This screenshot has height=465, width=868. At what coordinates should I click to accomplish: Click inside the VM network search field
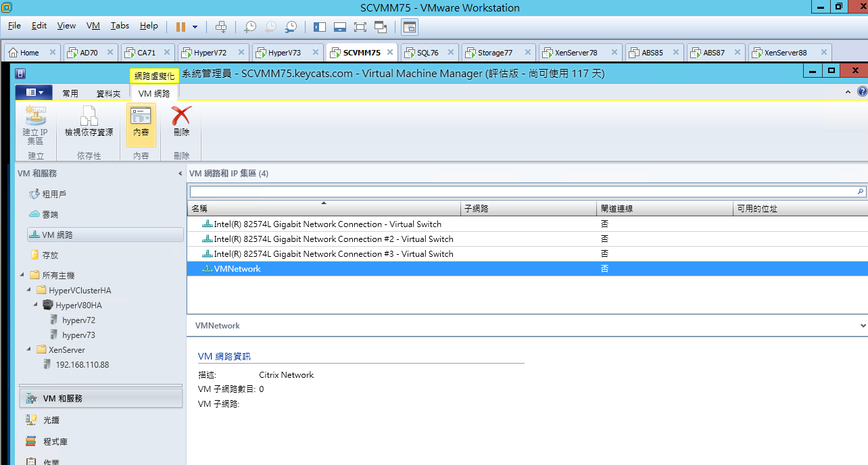(523, 192)
